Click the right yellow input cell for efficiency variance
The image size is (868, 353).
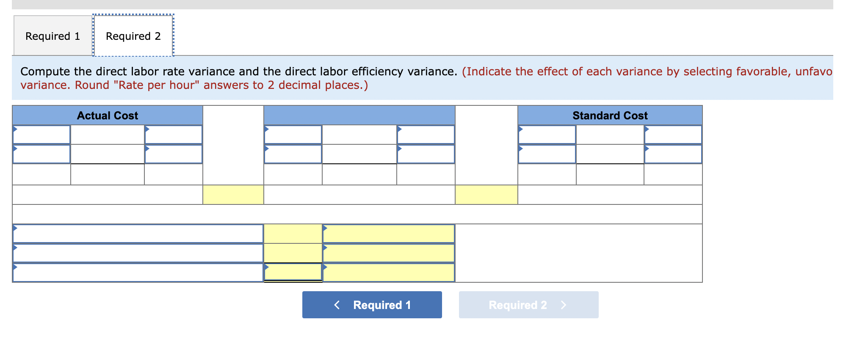tap(487, 195)
